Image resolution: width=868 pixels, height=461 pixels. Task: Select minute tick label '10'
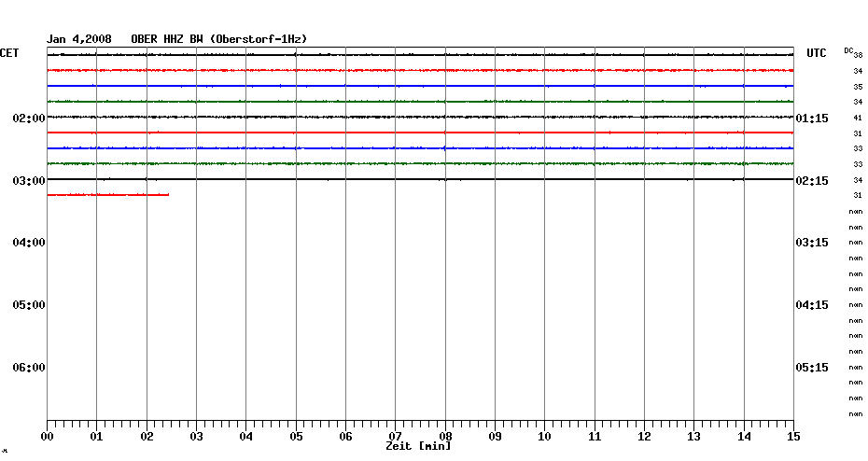[545, 436]
